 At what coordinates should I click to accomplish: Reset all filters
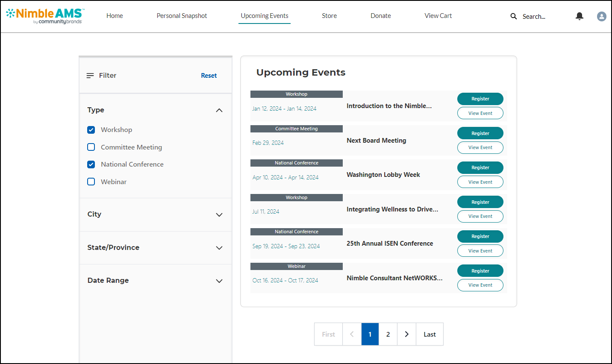(x=209, y=76)
